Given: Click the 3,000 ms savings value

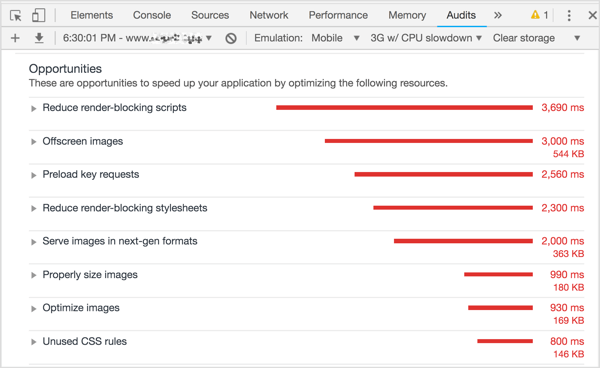Looking at the screenshot, I should 562,141.
